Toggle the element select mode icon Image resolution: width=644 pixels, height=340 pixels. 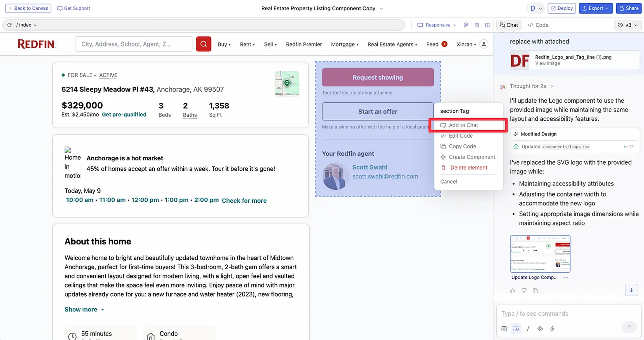[x=516, y=329]
